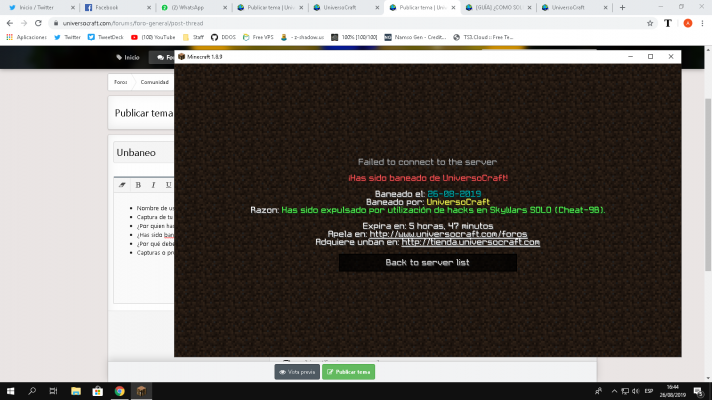Open File Explorer from taskbar

pos(76,391)
